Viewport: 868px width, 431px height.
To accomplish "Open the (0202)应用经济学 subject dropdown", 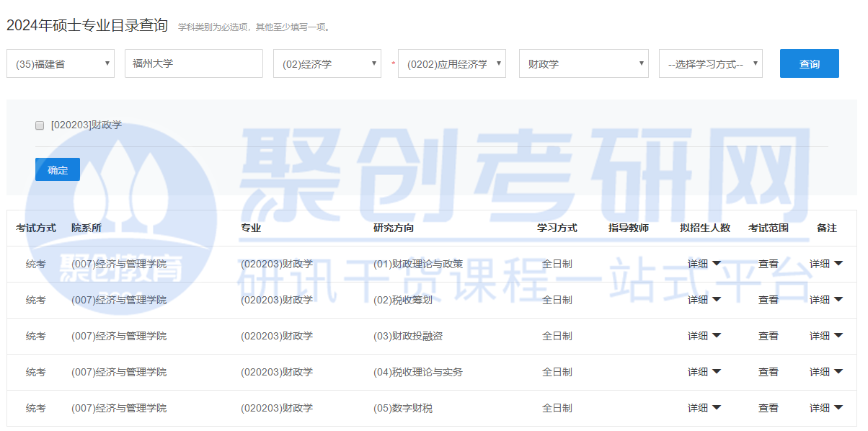I will coord(452,63).
